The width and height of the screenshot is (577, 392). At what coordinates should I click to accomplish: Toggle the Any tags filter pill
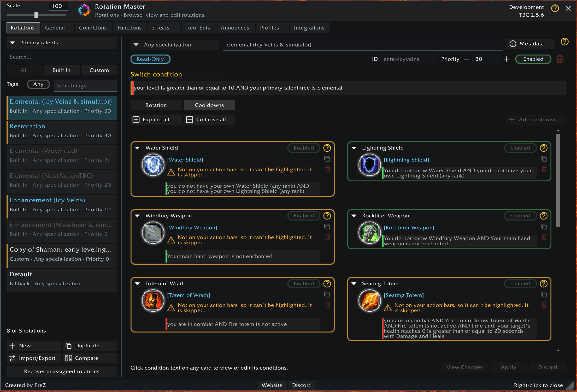[38, 84]
